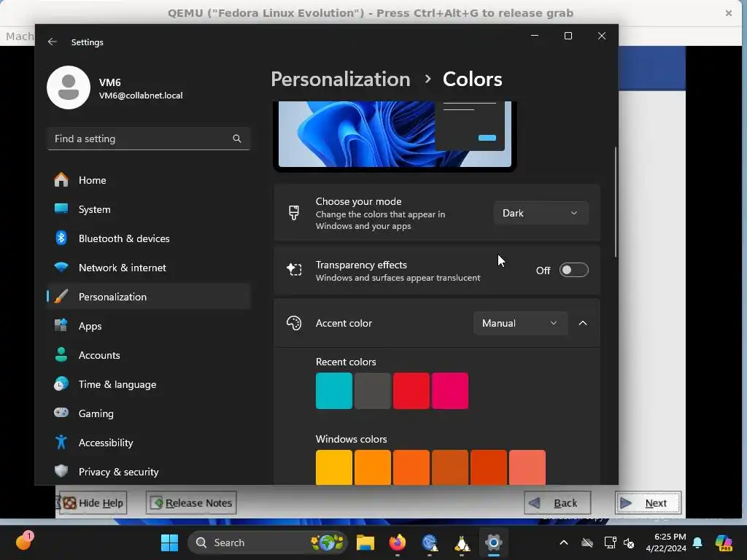Open Windows Start menu on taskbar
This screenshot has width=747, height=560.
coord(169,542)
